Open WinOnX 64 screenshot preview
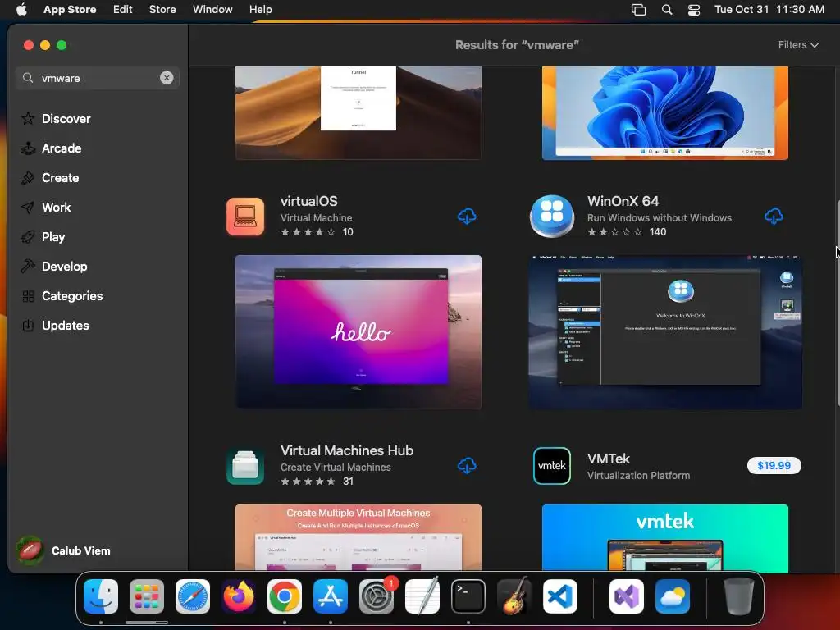The width and height of the screenshot is (840, 630). tap(664, 333)
